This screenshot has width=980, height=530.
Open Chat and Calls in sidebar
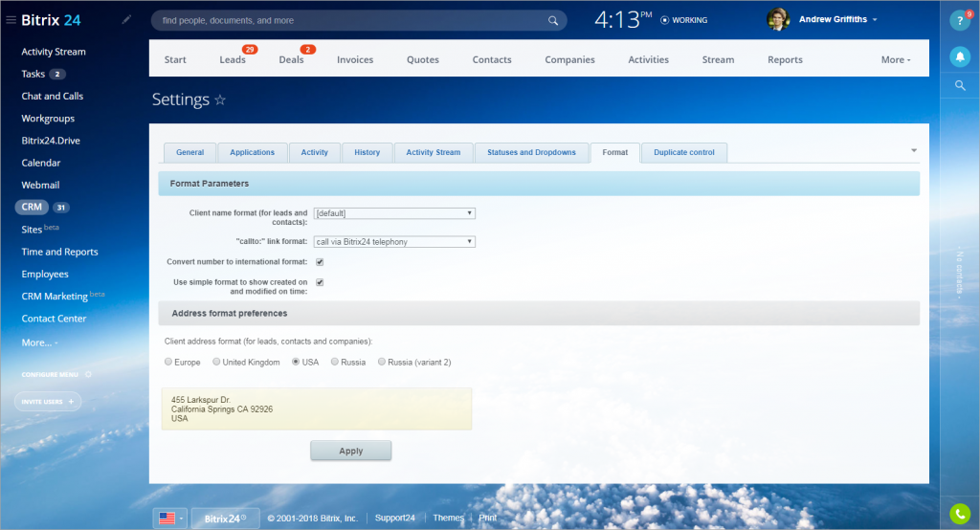tap(52, 97)
